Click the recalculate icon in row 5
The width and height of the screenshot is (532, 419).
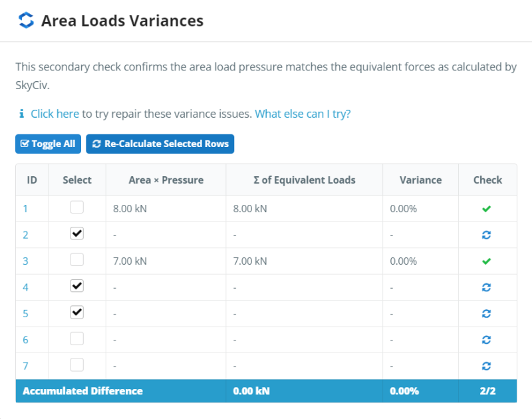point(487,313)
